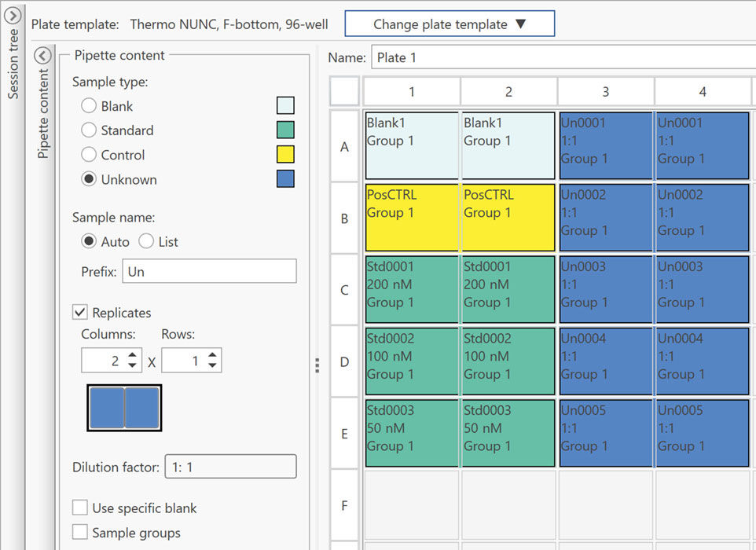Viewport: 756px width, 550px height.
Task: Open the Change plate template dropdown
Action: (450, 24)
